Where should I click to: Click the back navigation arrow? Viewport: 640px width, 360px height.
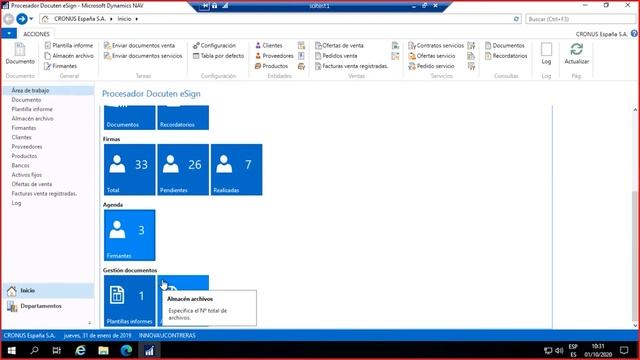click(8, 19)
